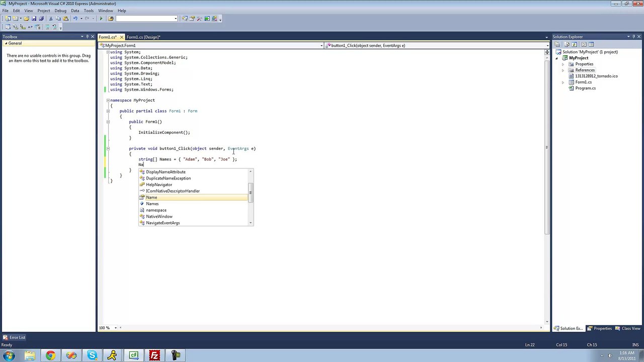Viewport: 644px width, 362px height.
Task: Expand the Properties node in Solution Explorer
Action: tap(563, 64)
